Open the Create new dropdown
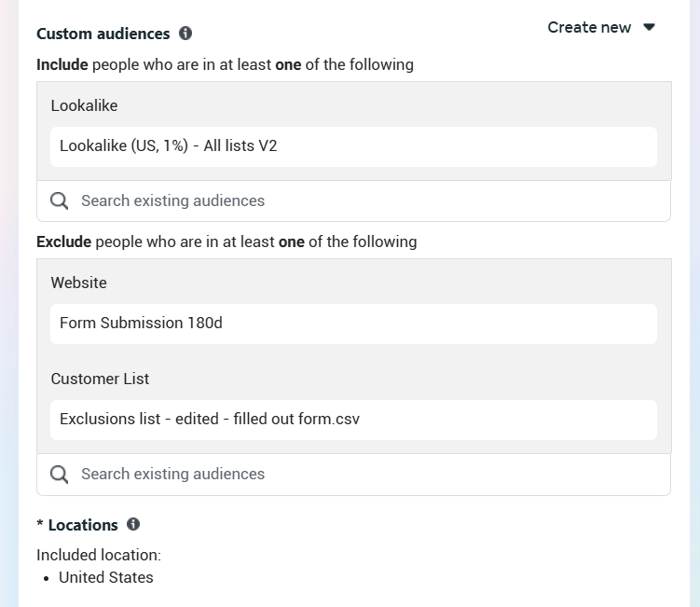Viewport: 700px width, 607px height. (601, 27)
